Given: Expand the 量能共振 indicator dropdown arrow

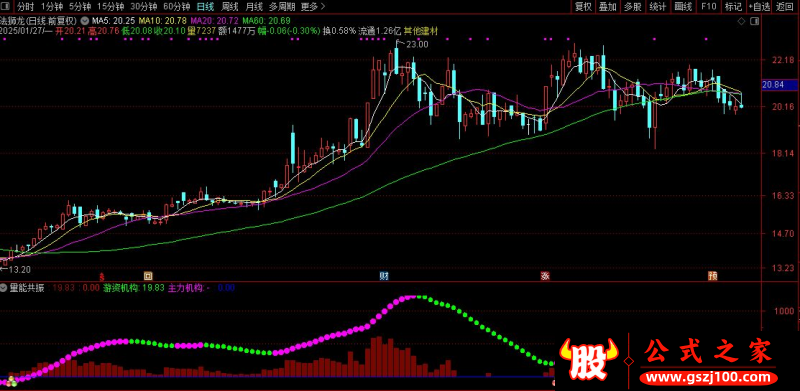Looking at the screenshot, I should 4,288.
